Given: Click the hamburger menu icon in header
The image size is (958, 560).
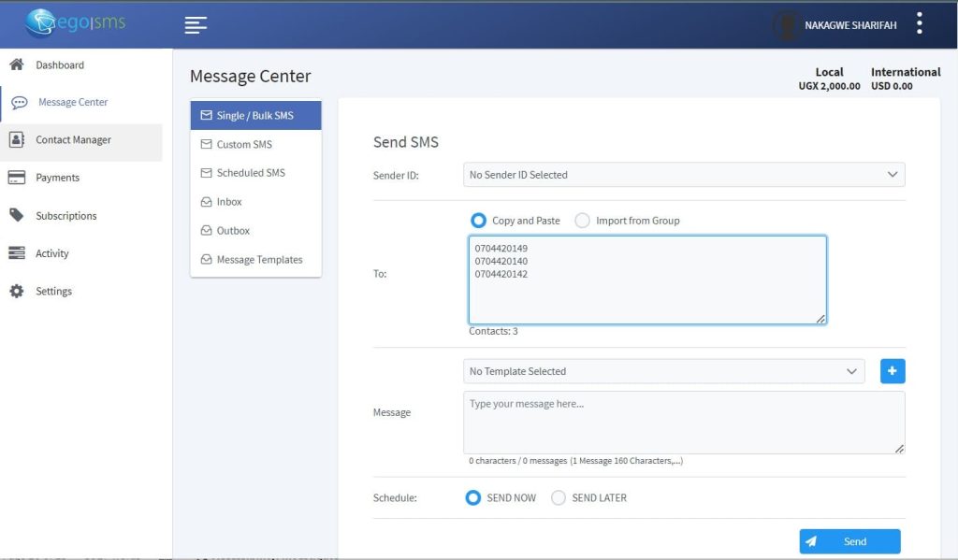Looking at the screenshot, I should [196, 25].
